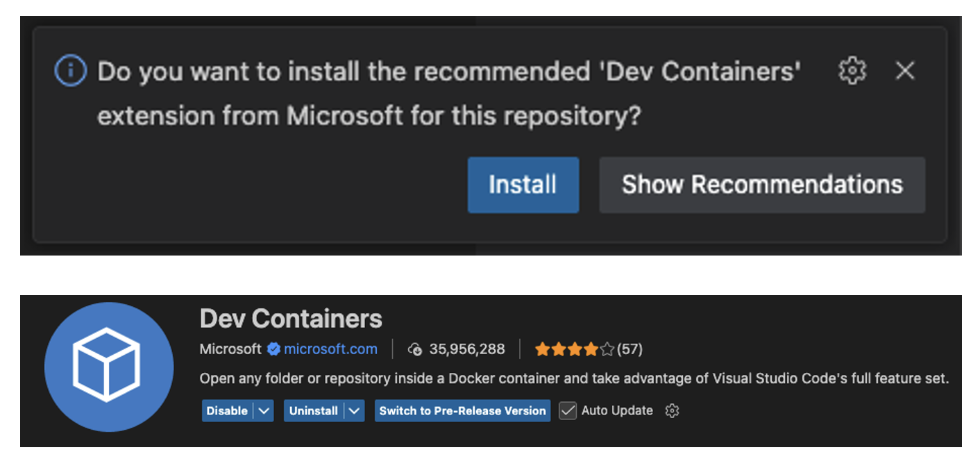Open the microsoft.com publisher link

330,349
